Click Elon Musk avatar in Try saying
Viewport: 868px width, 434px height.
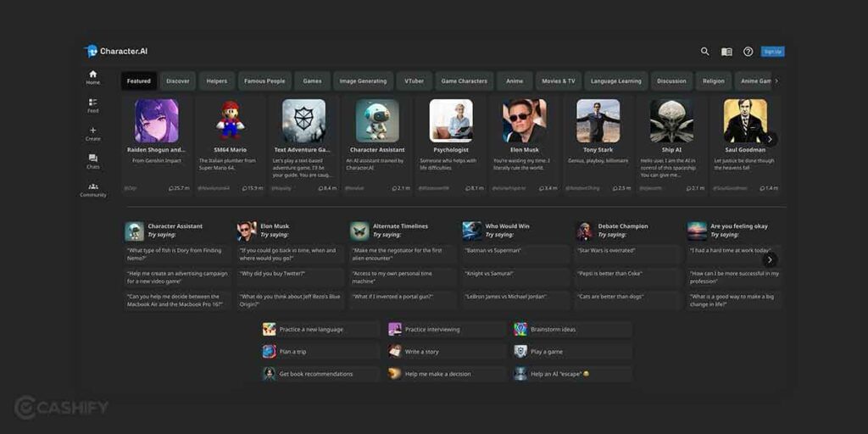(247, 231)
